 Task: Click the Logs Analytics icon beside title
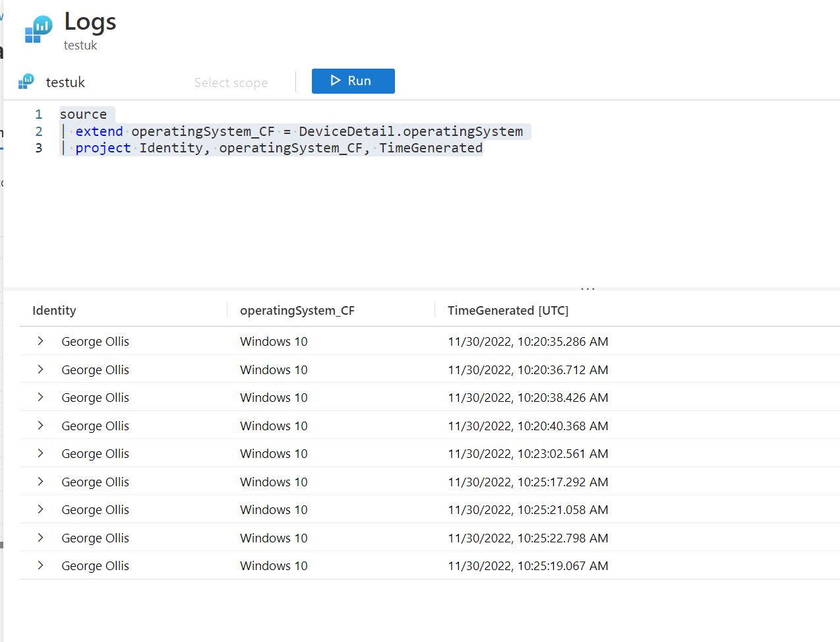point(38,30)
